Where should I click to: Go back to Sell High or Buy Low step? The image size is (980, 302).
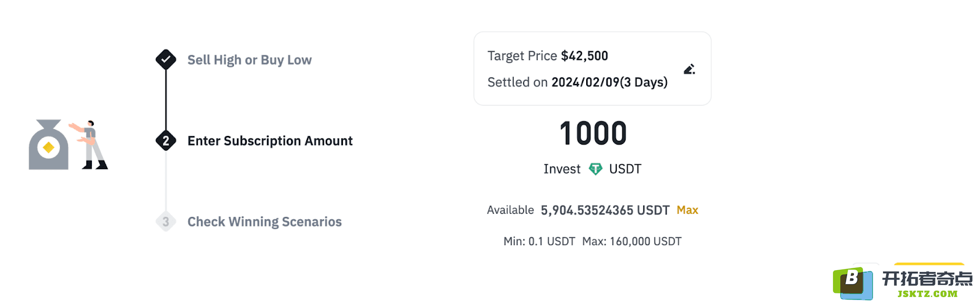[x=249, y=60]
